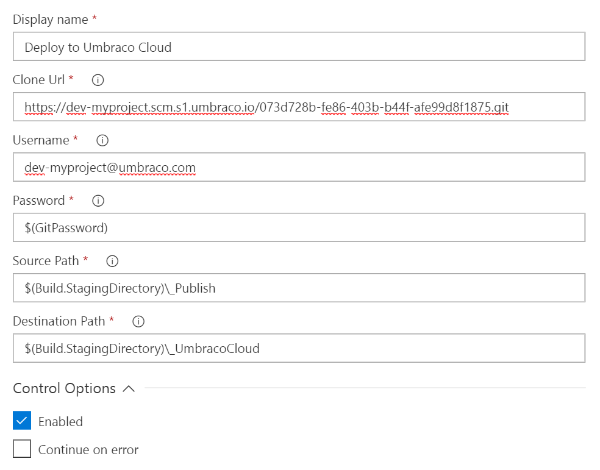Click the Destination Path info icon
Viewport: 600px width, 470px height.
[139, 321]
